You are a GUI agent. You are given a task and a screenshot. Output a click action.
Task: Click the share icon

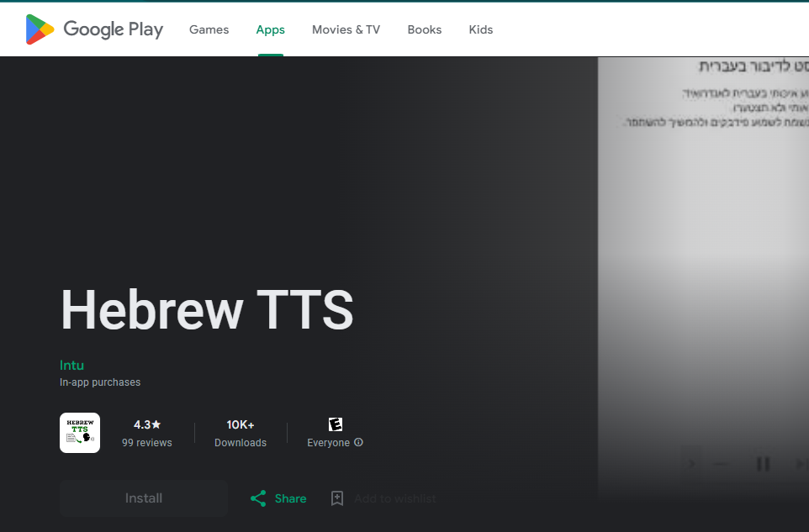[258, 498]
